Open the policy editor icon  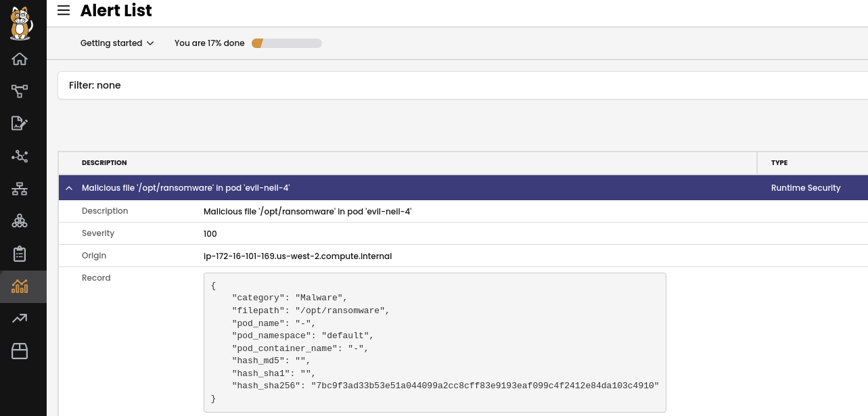tap(20, 123)
